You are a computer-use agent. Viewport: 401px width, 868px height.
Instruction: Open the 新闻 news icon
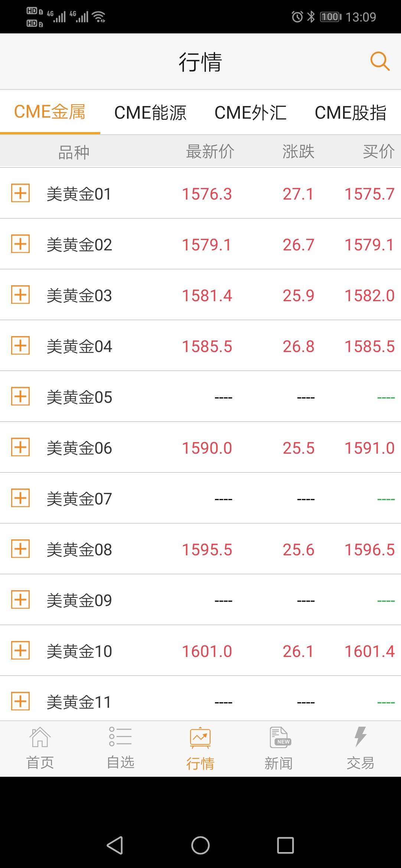tap(280, 737)
